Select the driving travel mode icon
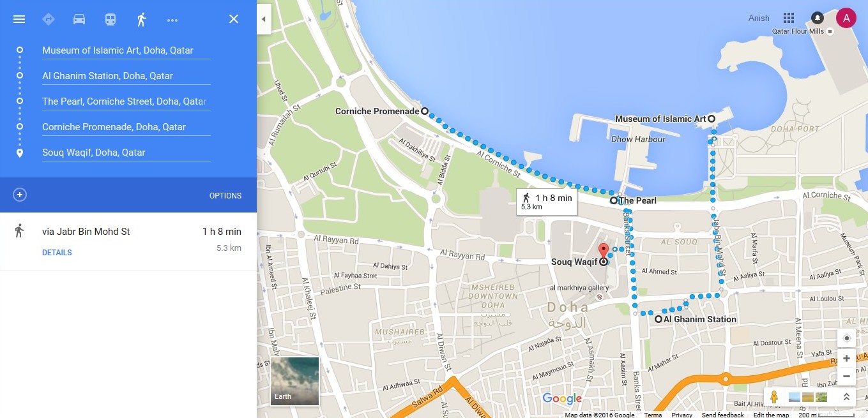 79,19
